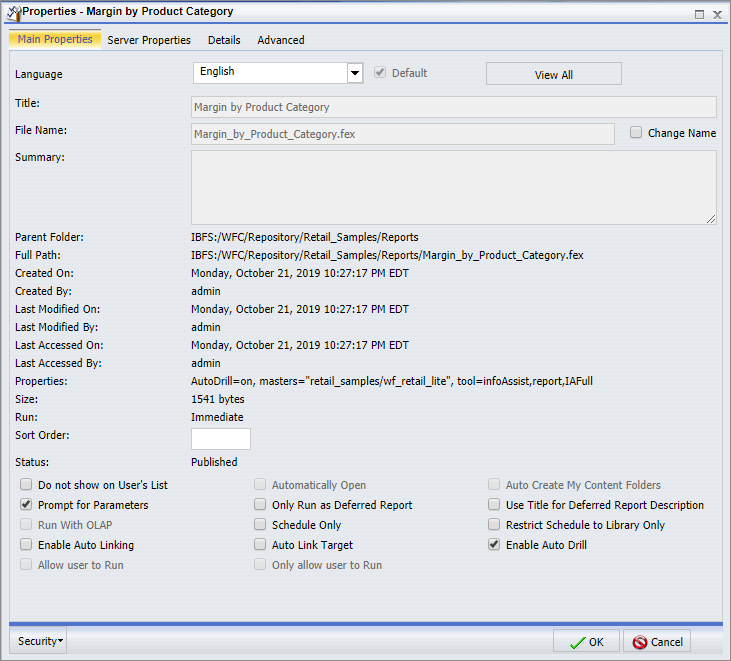Check Auto Link Target option

[260, 544]
